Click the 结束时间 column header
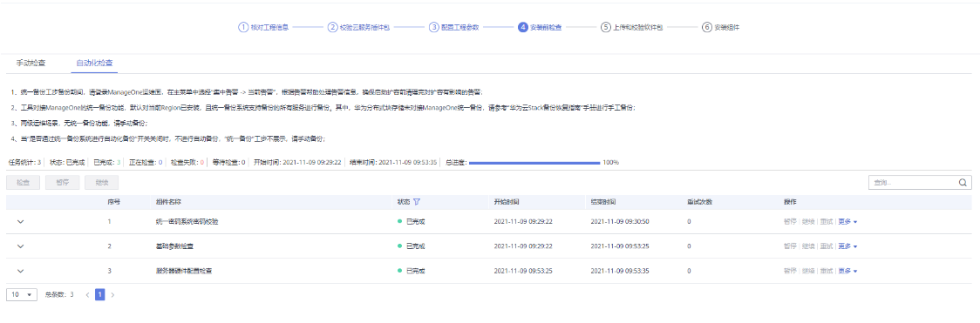Viewport: 980px width, 323px height. [603, 202]
